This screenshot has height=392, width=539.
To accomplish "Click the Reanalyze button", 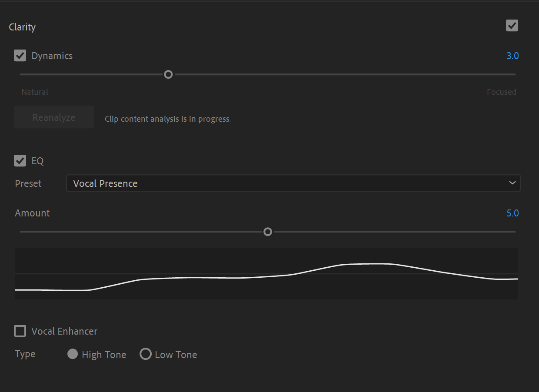I will [x=54, y=117].
